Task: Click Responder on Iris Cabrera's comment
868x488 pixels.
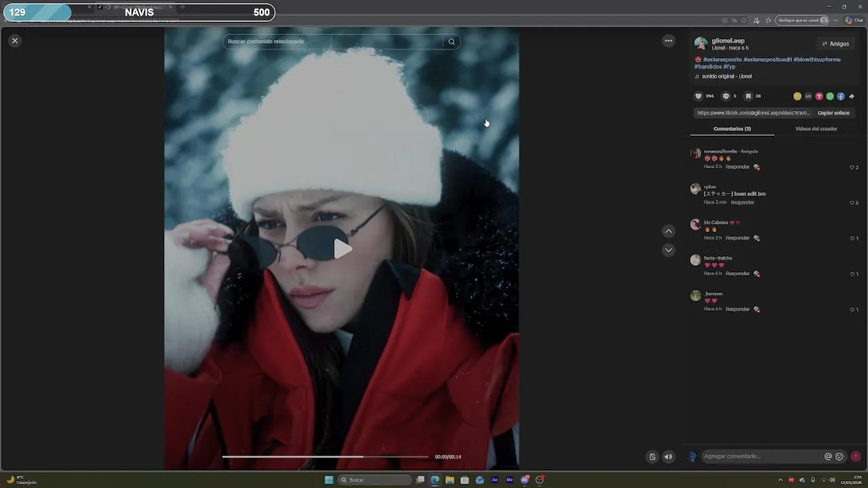Action: tap(737, 238)
